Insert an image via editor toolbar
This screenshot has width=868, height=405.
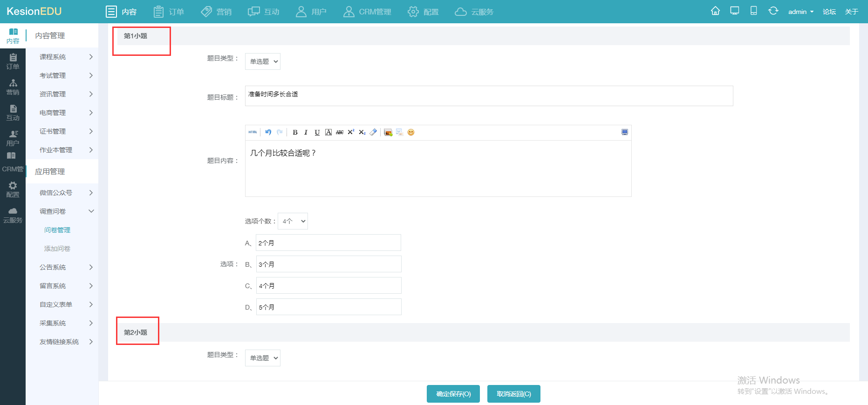pyautogui.click(x=388, y=132)
